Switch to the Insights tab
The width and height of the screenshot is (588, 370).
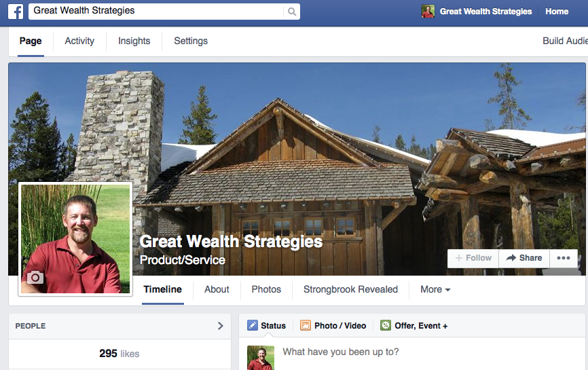134,41
